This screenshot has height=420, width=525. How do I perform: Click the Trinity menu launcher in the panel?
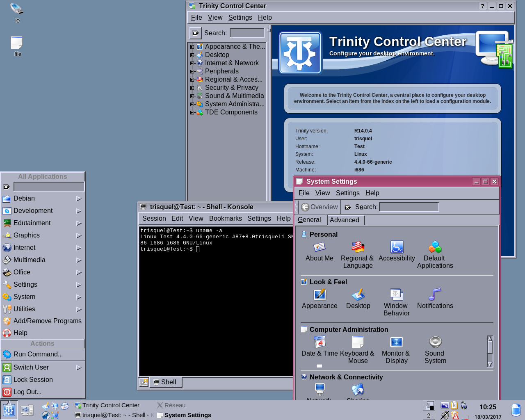(x=9, y=410)
